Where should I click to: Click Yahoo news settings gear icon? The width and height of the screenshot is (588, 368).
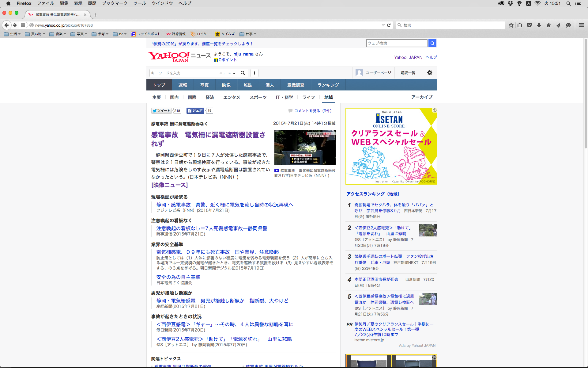point(429,73)
